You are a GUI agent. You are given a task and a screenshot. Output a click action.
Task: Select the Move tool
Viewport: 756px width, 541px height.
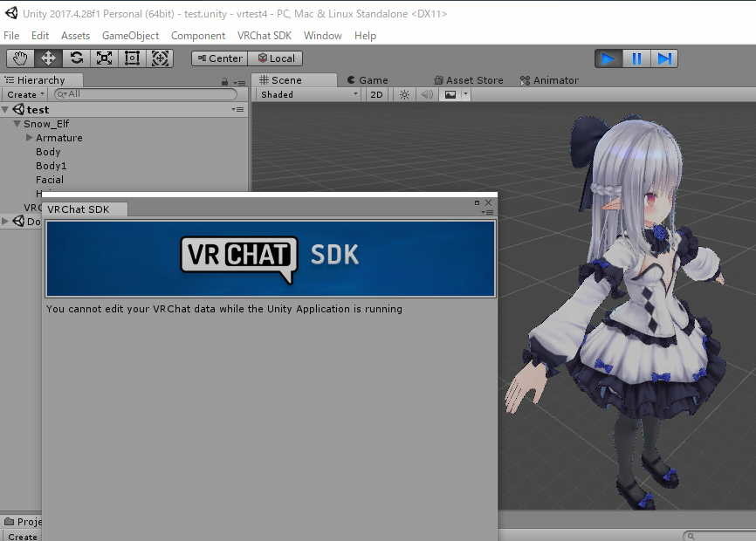(x=48, y=58)
